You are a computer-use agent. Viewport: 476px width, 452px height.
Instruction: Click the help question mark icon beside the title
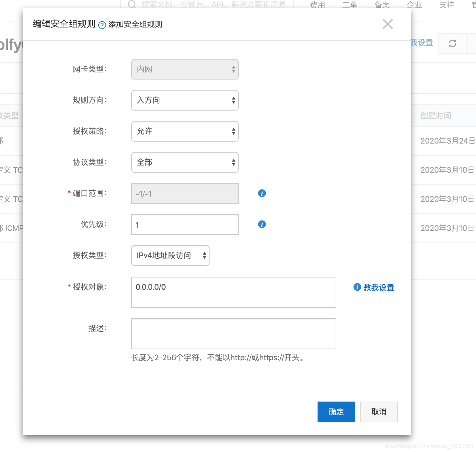102,25
